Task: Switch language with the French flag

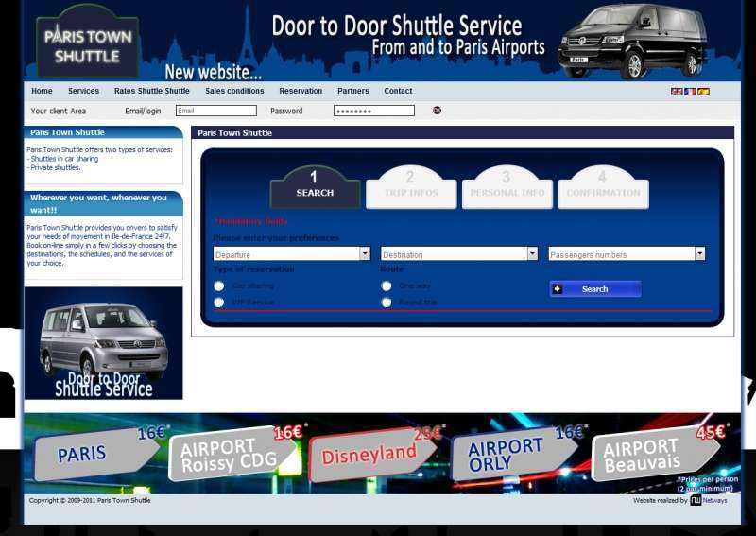Action: pyautogui.click(x=690, y=91)
